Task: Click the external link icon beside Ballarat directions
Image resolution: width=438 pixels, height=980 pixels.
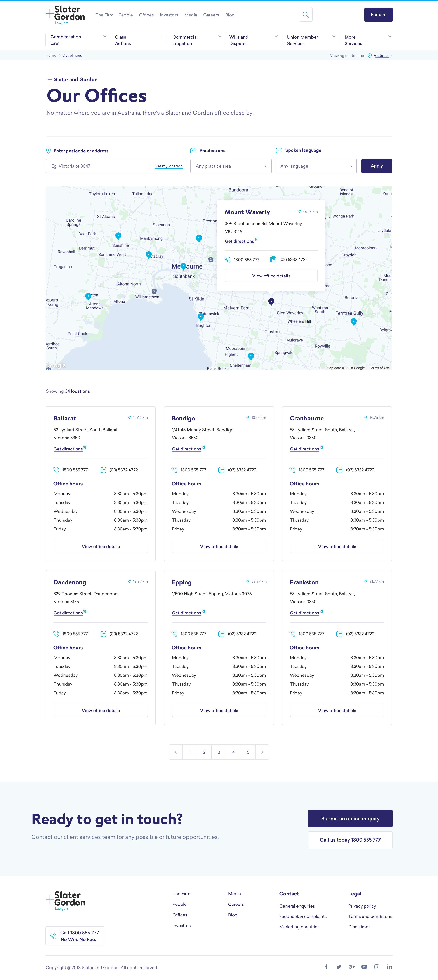Action: point(85,447)
